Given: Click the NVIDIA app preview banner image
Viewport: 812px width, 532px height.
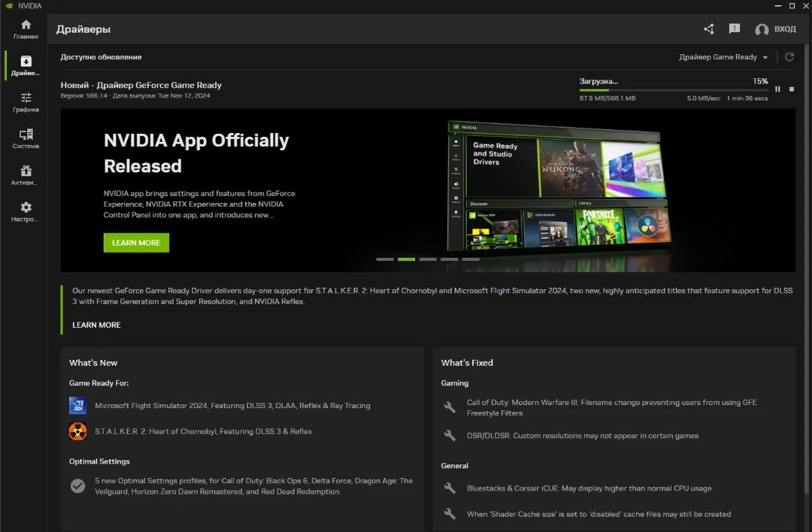Looking at the screenshot, I should coord(558,186).
